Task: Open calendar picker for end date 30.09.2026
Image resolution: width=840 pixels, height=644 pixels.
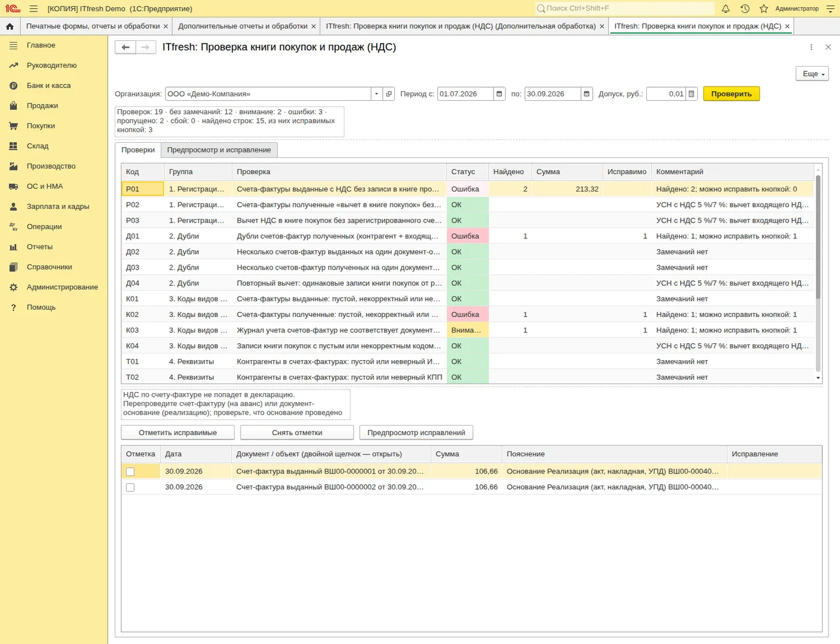Action: pos(587,94)
